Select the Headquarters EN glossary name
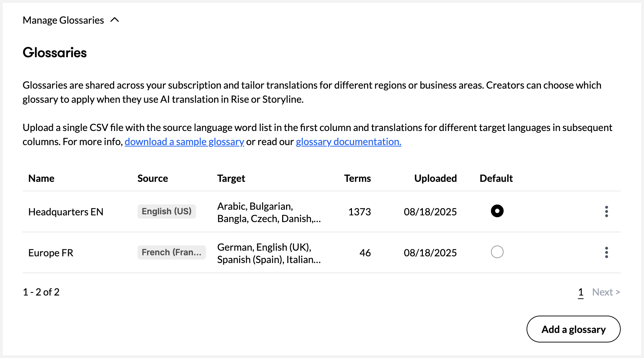 click(x=66, y=212)
